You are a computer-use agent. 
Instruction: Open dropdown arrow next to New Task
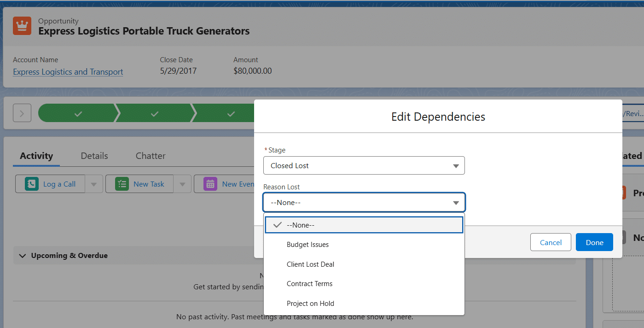[182, 184]
